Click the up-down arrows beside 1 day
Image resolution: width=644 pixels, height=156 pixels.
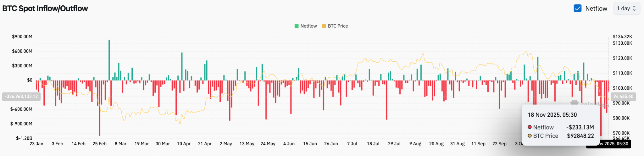point(634,8)
